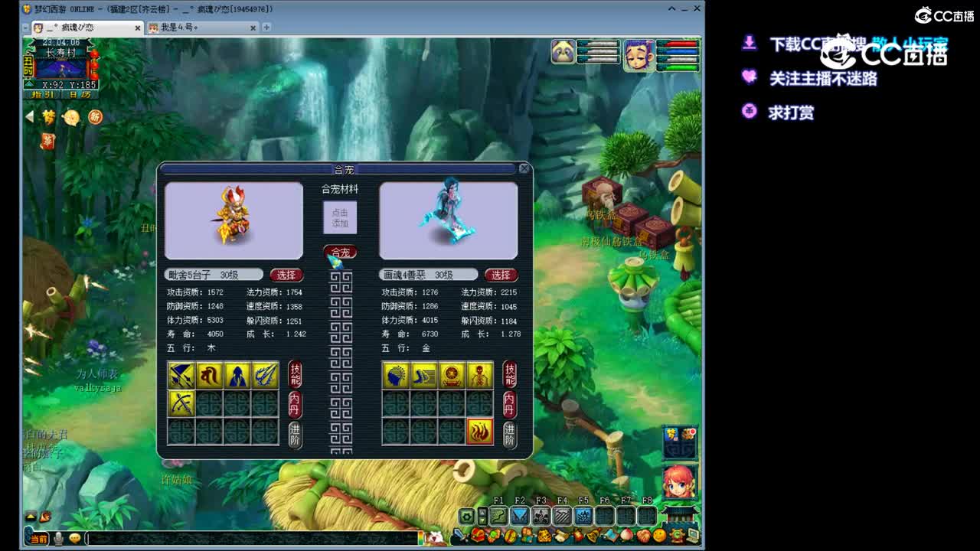Select the head profile skill of right pet
980x551 pixels.
click(x=395, y=375)
